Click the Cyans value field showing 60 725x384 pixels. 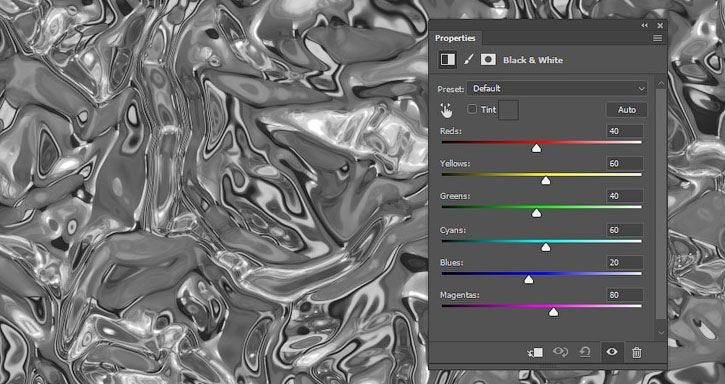tap(625, 230)
